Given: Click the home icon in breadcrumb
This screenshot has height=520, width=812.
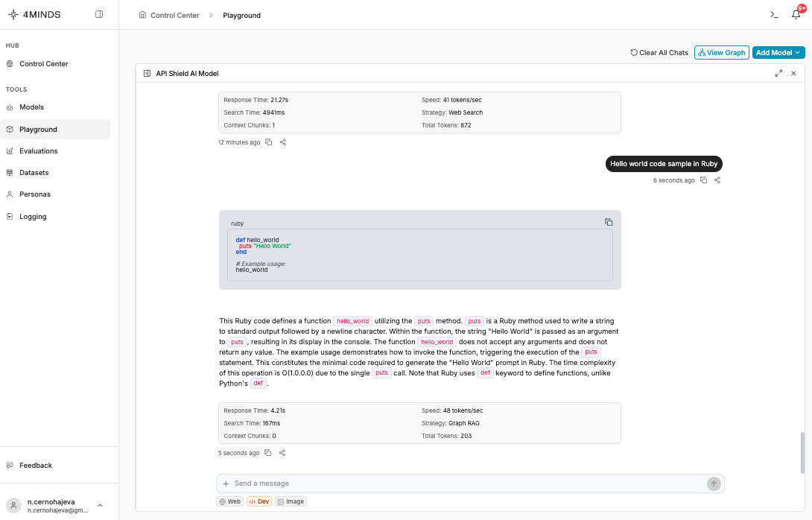Looking at the screenshot, I should tap(142, 15).
